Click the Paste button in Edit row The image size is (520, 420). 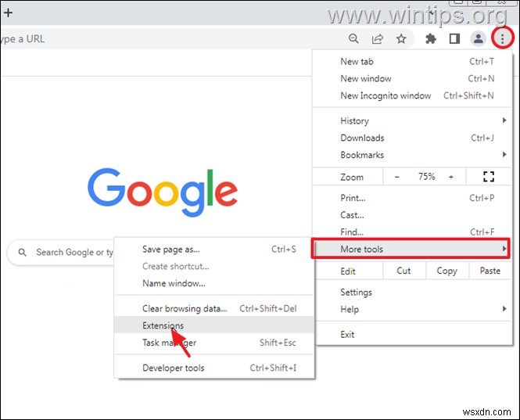490,271
